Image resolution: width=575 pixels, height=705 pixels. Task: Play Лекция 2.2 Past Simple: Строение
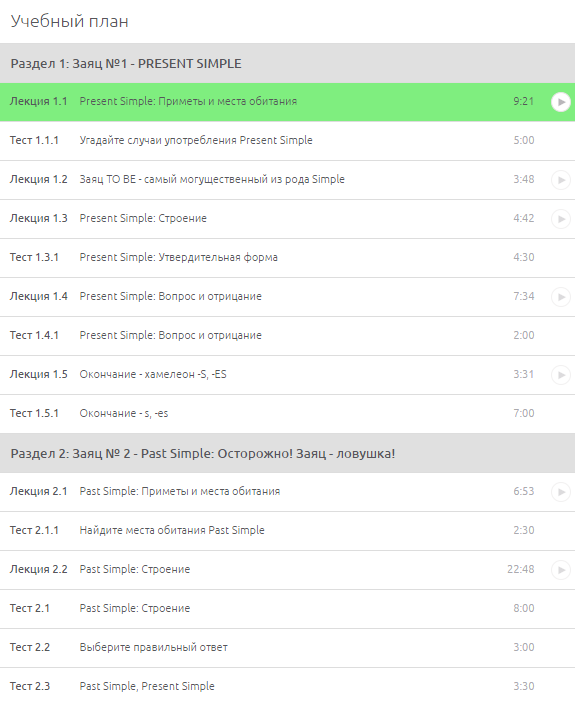561,570
